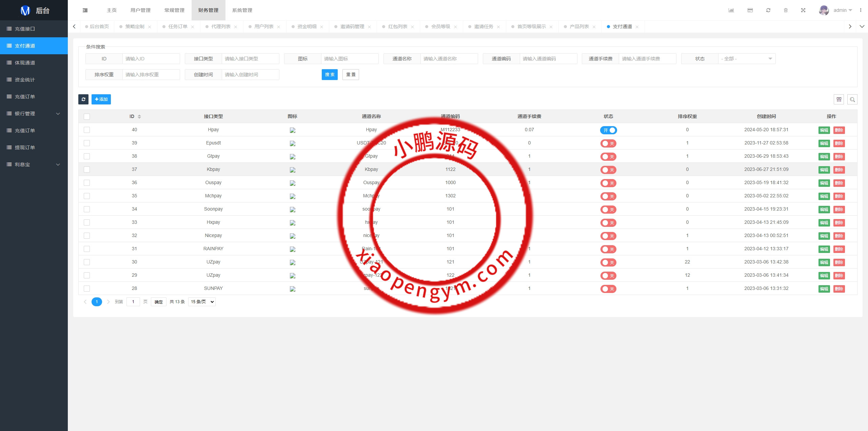
Task: Click the refresh icon in top header
Action: (x=768, y=10)
